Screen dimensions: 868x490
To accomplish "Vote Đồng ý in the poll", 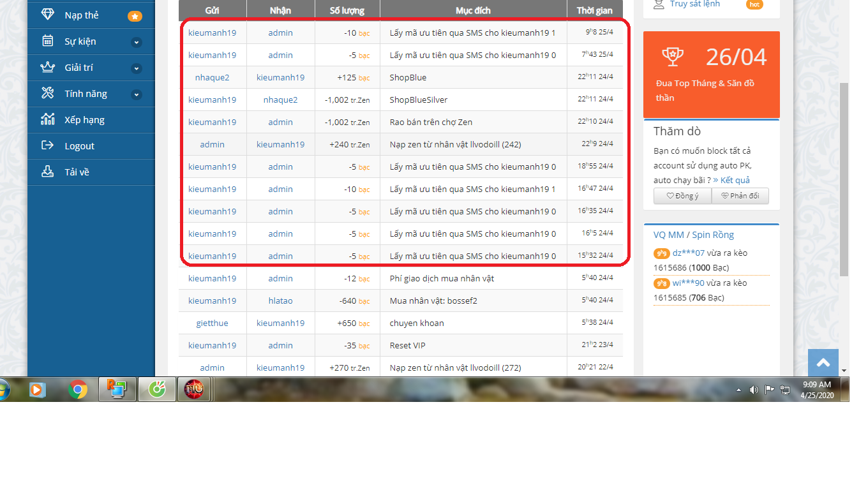I will [682, 196].
